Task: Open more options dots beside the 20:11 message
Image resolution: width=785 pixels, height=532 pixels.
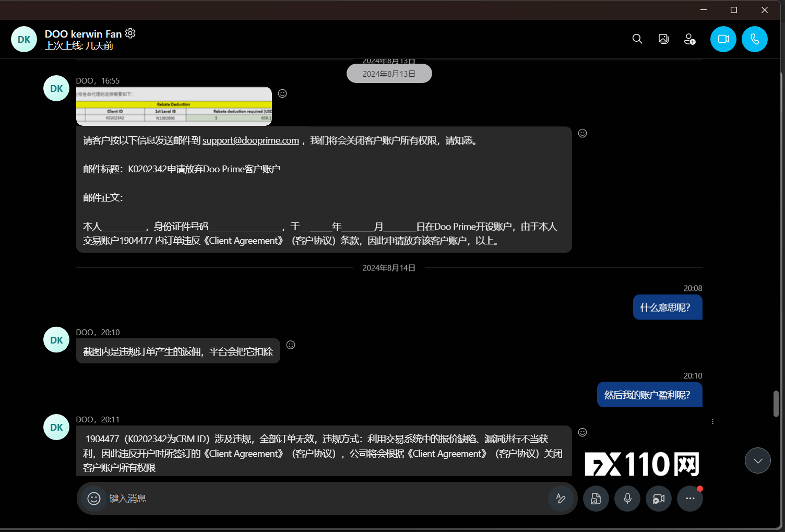Action: pos(712,421)
